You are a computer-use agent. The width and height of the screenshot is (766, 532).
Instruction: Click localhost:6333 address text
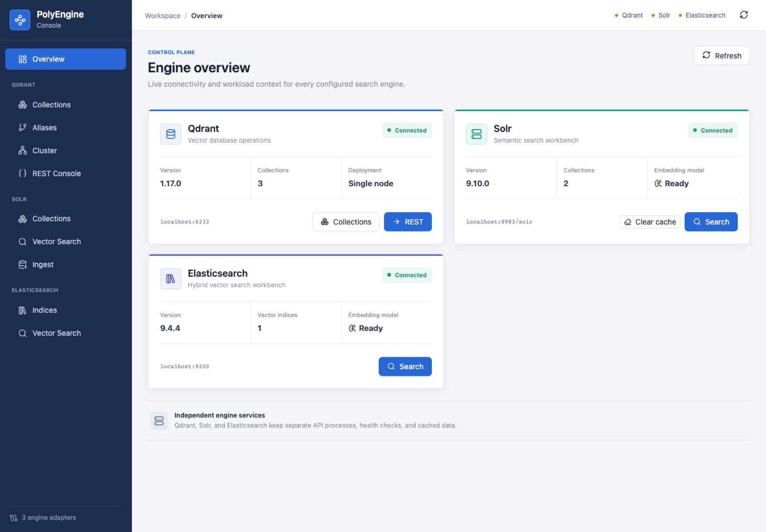pyautogui.click(x=184, y=222)
